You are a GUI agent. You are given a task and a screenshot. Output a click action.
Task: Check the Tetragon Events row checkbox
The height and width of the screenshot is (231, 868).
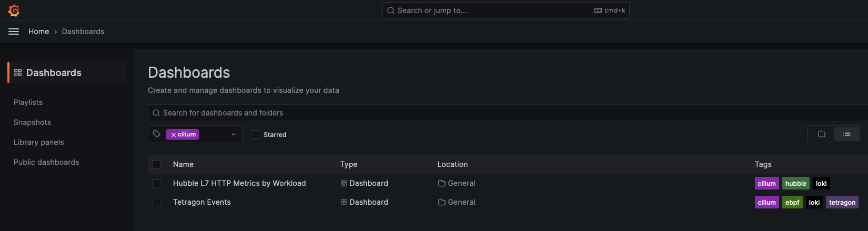156,202
